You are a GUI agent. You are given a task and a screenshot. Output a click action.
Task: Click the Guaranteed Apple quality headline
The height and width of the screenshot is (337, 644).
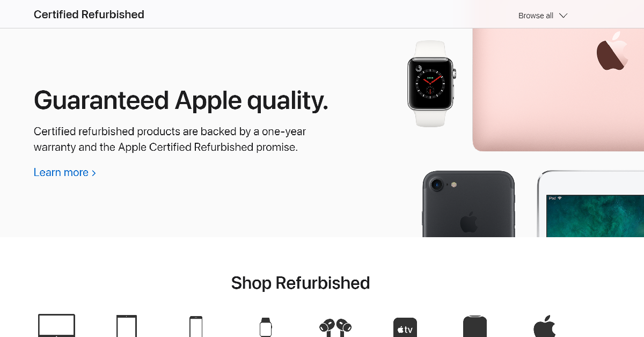click(181, 100)
